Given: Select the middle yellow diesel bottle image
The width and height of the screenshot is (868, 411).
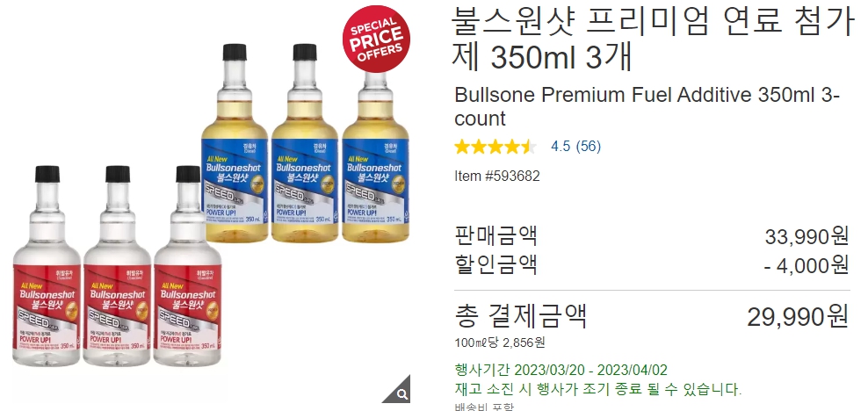Looking at the screenshot, I should point(305,143).
